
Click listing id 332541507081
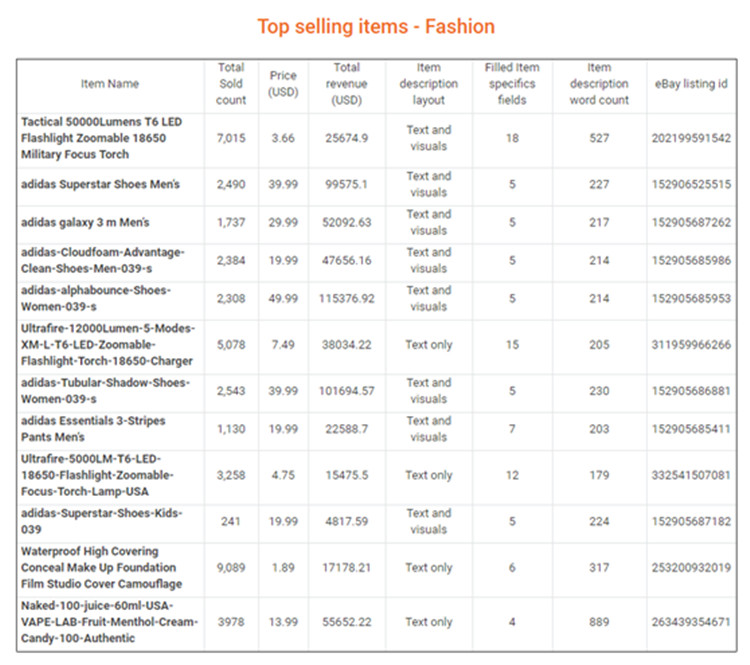click(x=691, y=476)
